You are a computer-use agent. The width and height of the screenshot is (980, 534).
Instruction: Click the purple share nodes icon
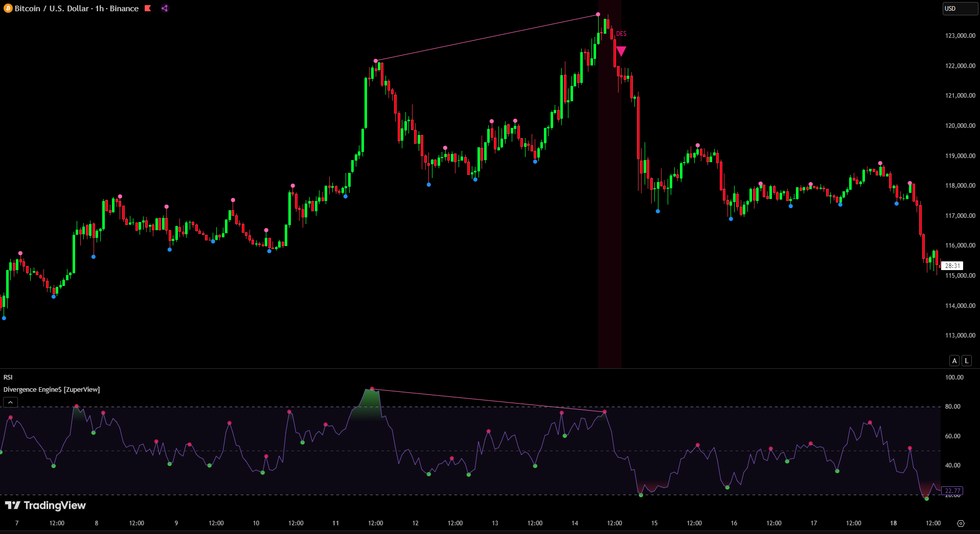click(165, 8)
